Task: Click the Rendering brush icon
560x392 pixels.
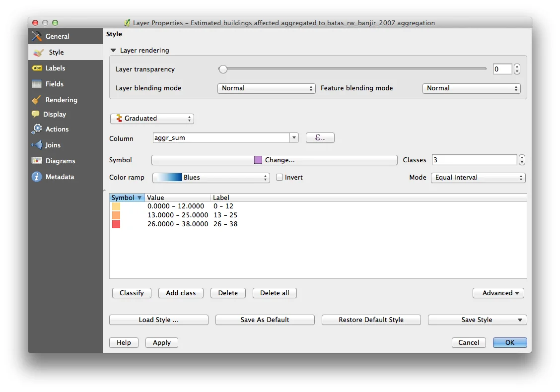Action: click(x=37, y=100)
